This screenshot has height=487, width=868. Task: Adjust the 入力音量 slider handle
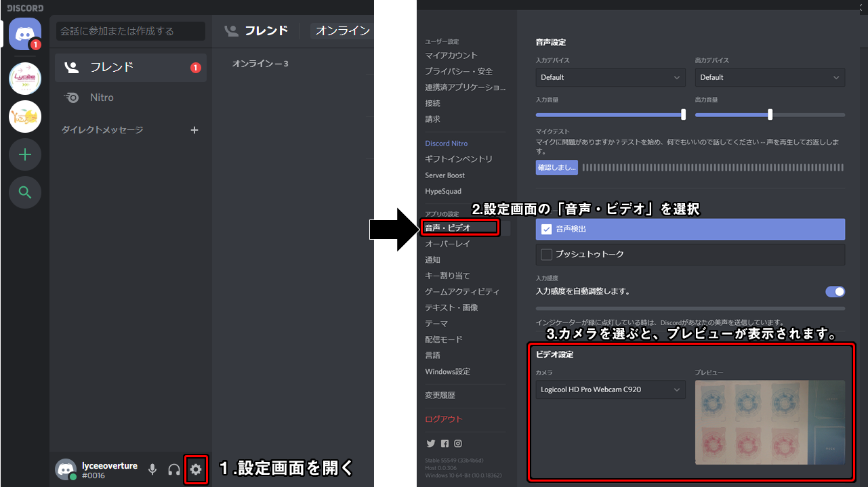(683, 114)
